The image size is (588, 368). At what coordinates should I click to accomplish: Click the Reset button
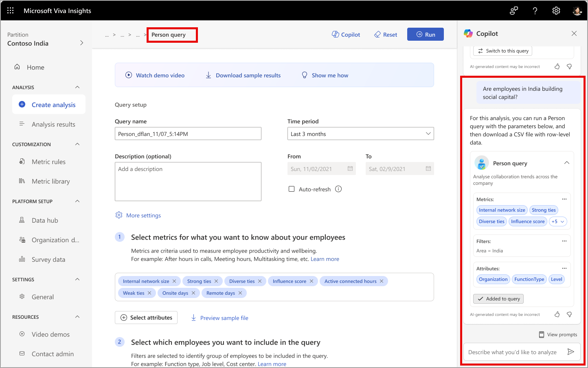386,35
